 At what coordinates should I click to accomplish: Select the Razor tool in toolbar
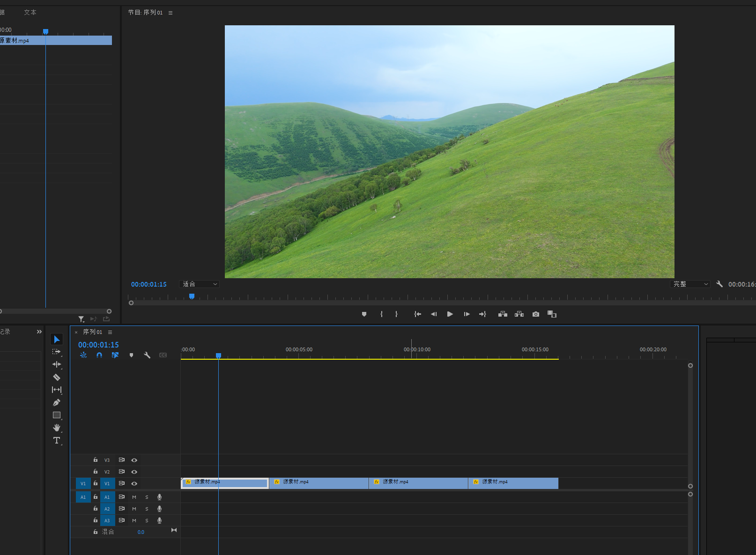click(x=57, y=377)
